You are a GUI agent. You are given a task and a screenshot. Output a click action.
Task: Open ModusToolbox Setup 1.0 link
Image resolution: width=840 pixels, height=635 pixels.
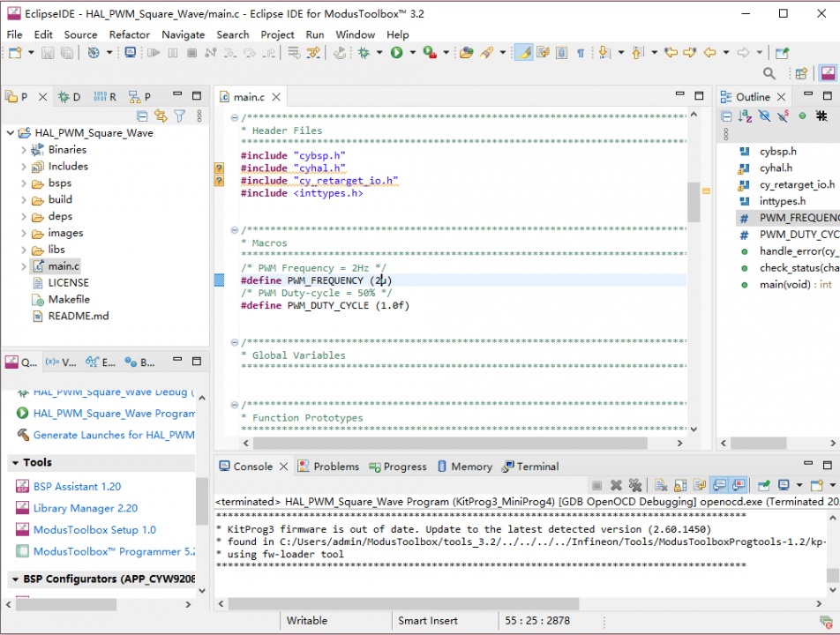pyautogui.click(x=94, y=530)
